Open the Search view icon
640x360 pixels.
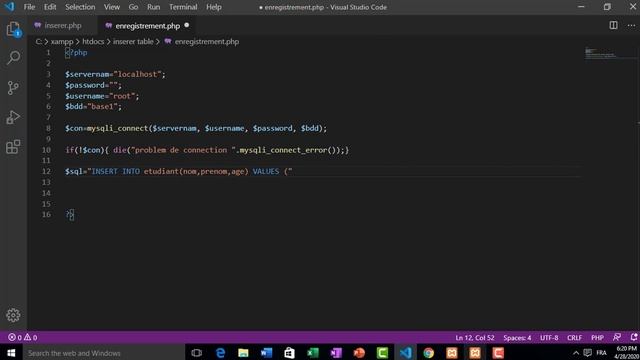(13, 58)
